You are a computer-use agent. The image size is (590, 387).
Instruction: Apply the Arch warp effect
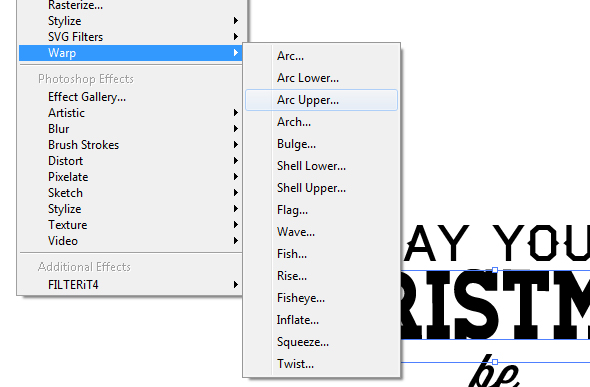click(x=321, y=122)
